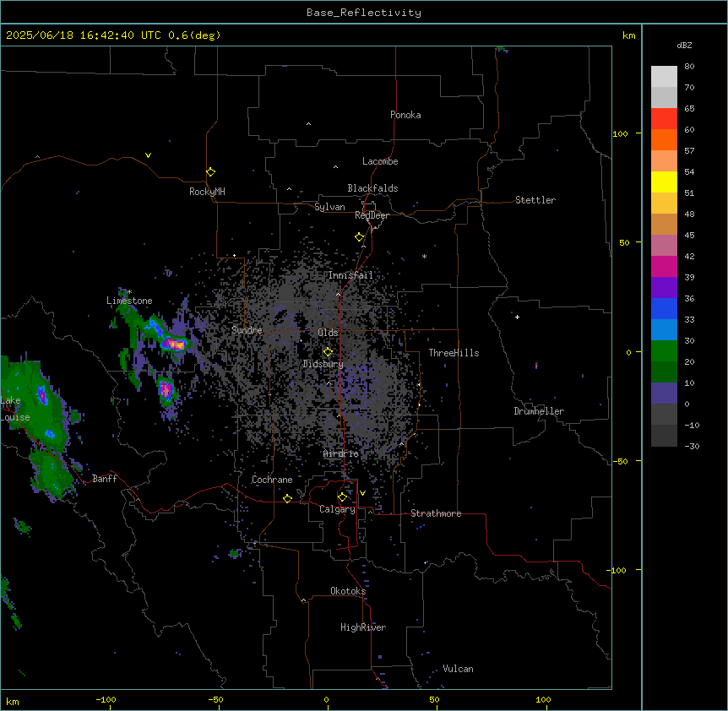
Task: Click the Strathmore label
Action: 436,513
